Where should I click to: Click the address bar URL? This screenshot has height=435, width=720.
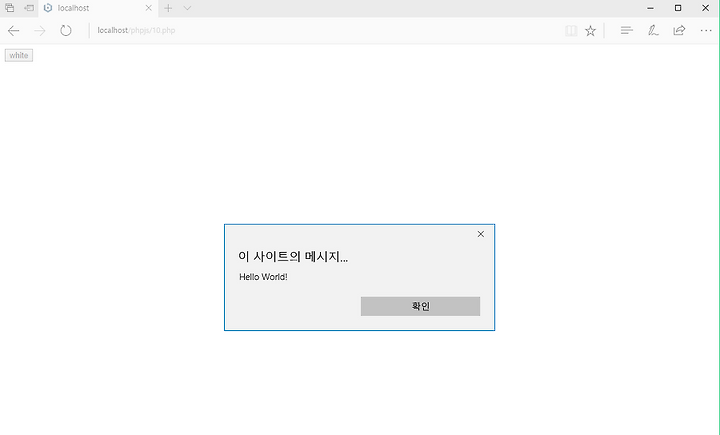(x=136, y=30)
